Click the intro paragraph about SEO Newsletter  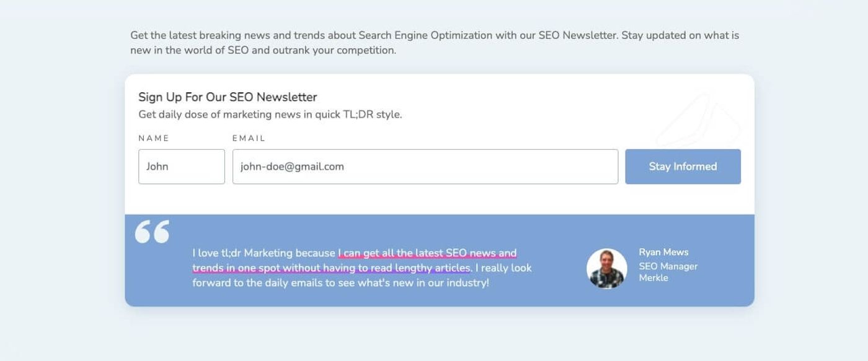435,43
